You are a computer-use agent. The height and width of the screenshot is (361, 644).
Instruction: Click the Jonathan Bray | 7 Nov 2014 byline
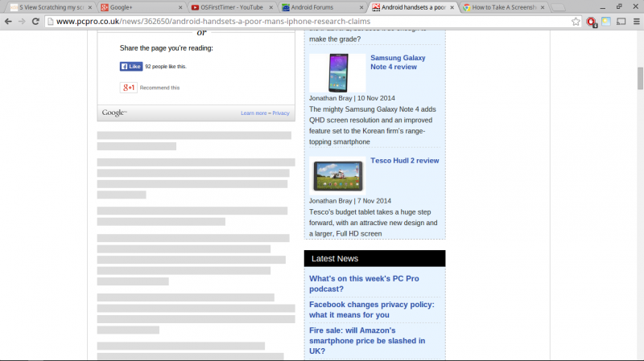[350, 201]
